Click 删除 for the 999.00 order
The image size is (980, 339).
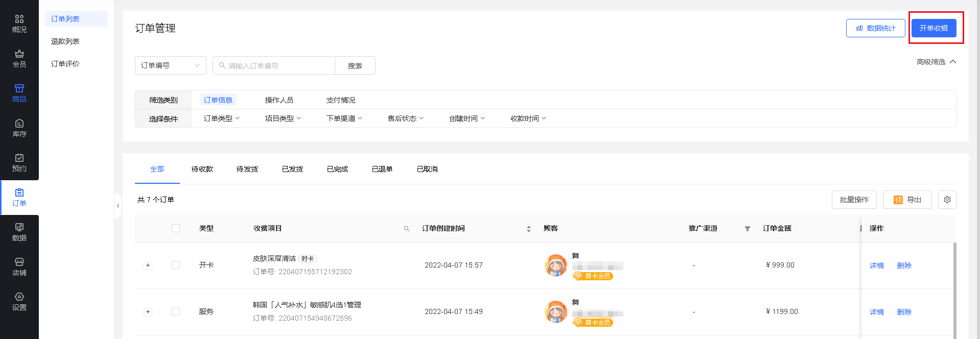pyautogui.click(x=904, y=265)
